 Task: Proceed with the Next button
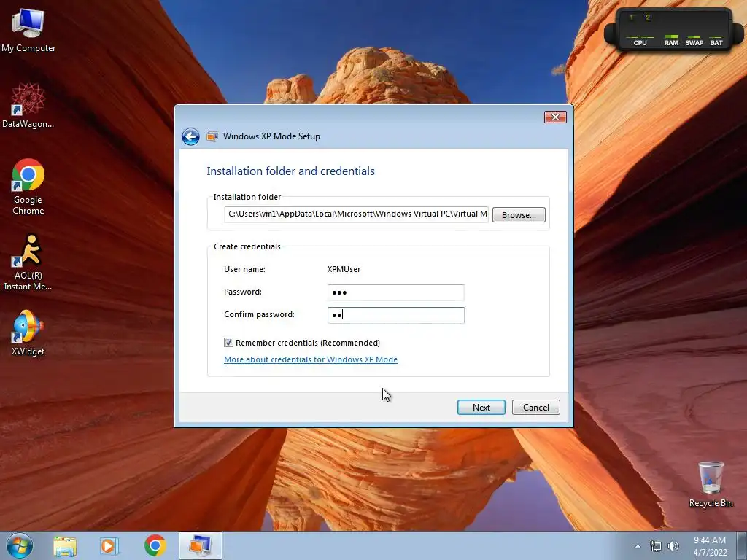tap(481, 407)
